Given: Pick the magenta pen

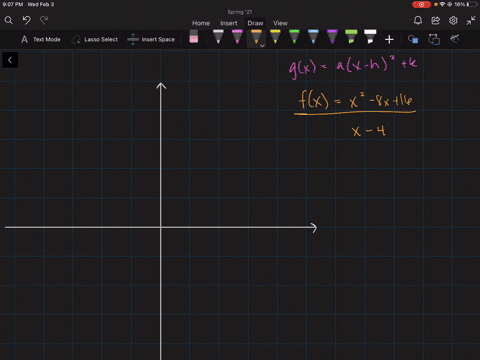Looking at the screenshot, I should (x=237, y=37).
